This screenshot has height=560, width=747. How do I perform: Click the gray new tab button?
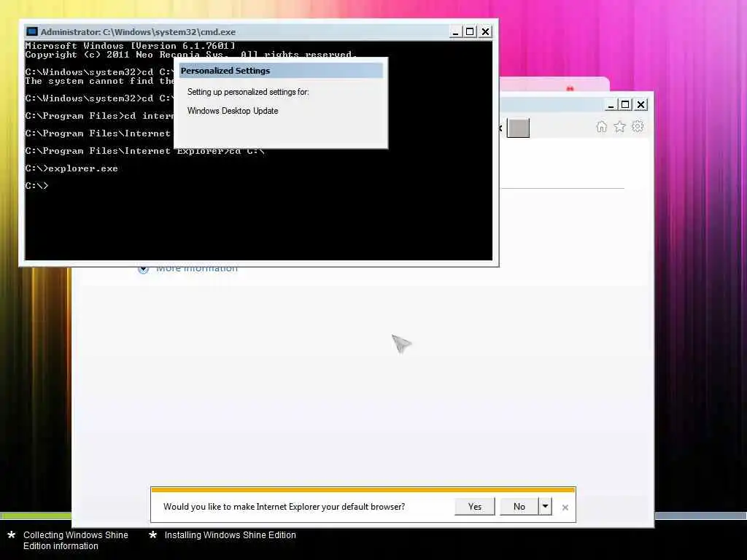(x=519, y=128)
